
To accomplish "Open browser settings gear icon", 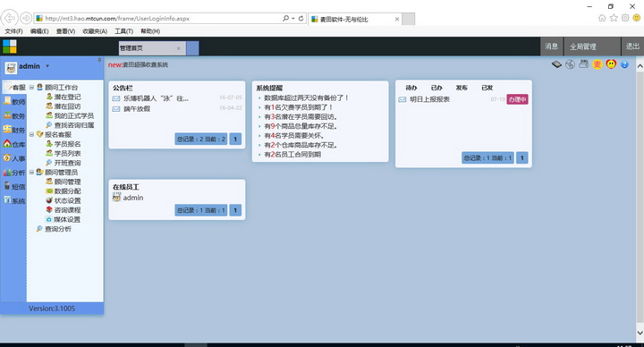I will tap(625, 18).
